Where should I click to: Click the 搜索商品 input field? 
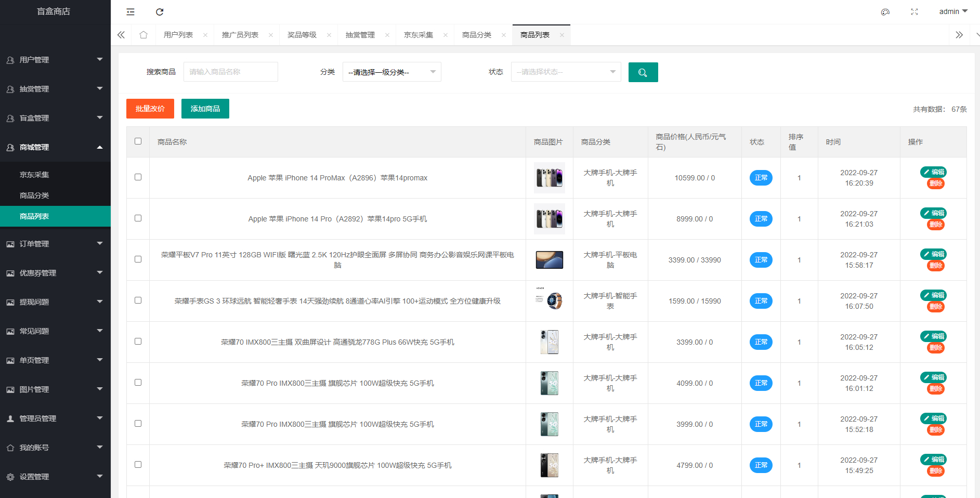tap(230, 72)
